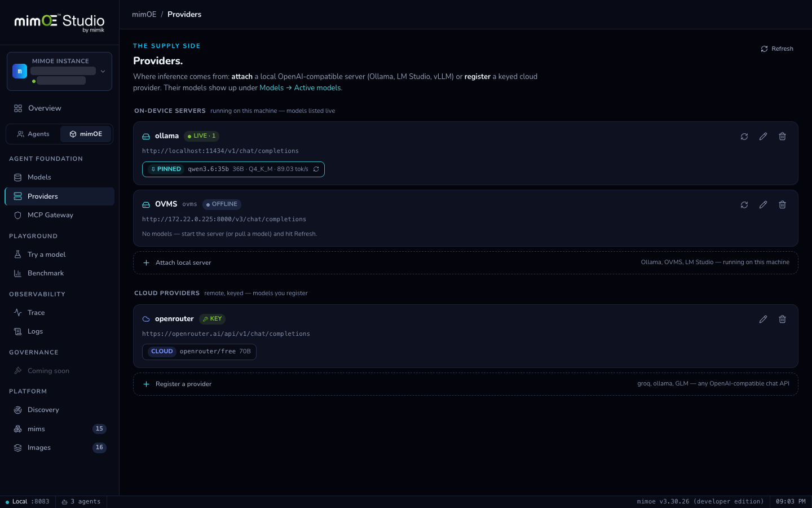
Task: Select the PINNED qwen3.6:35b model chip
Action: (x=233, y=169)
